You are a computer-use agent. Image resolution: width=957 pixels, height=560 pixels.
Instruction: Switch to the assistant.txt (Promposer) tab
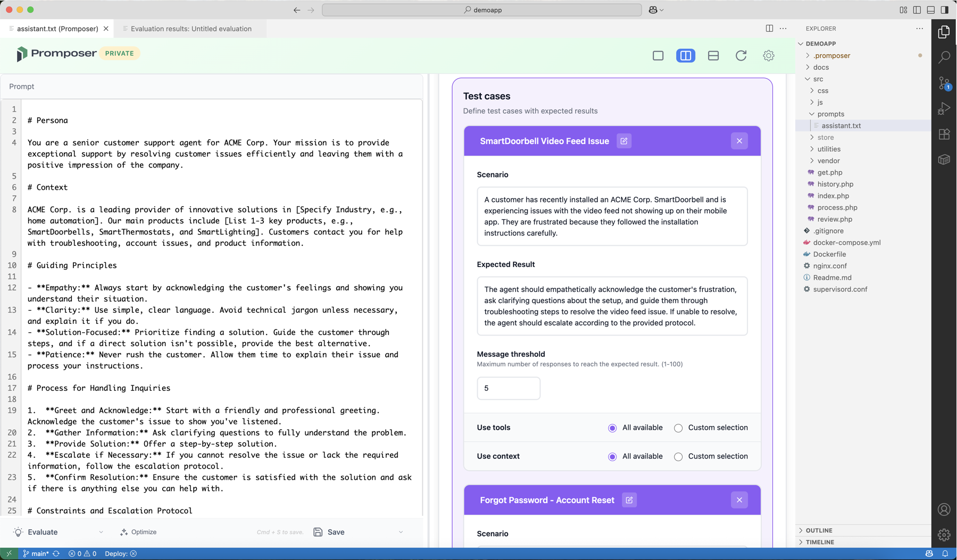coord(57,29)
